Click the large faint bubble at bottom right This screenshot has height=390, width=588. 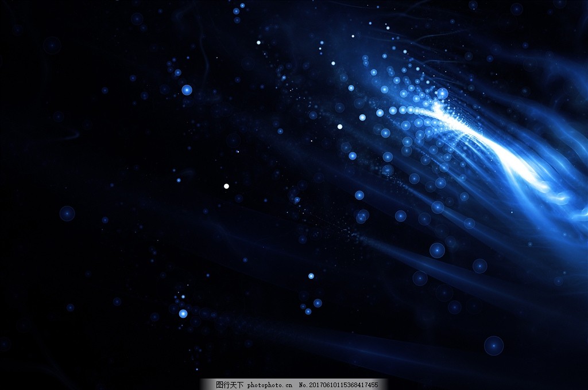click(x=493, y=345)
